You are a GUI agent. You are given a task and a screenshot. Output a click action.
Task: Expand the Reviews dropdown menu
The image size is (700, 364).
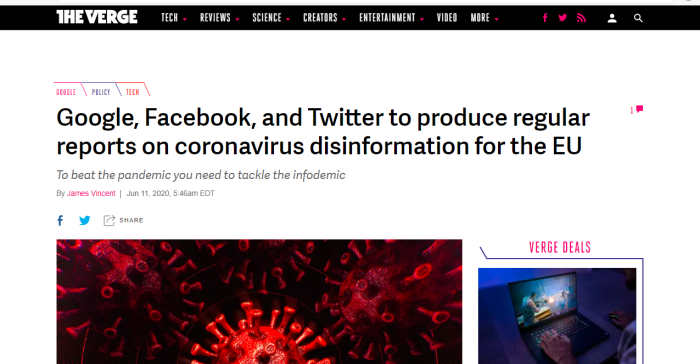pos(219,18)
